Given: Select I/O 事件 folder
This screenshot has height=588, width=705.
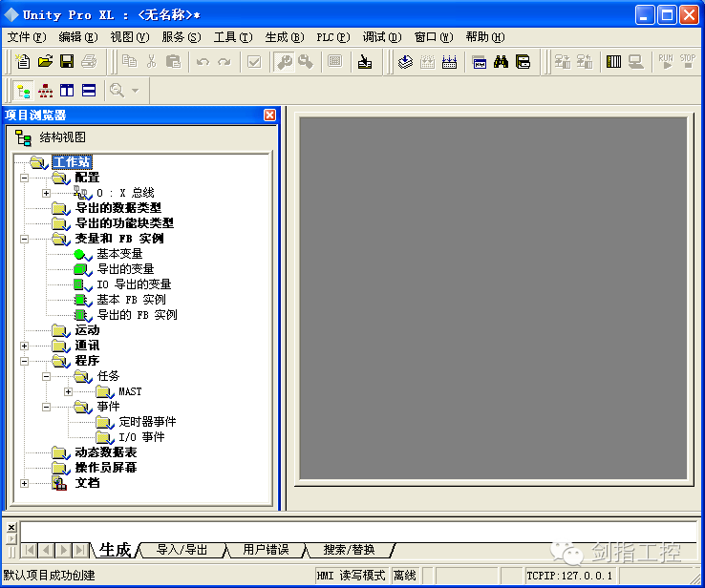Looking at the screenshot, I should [141, 437].
